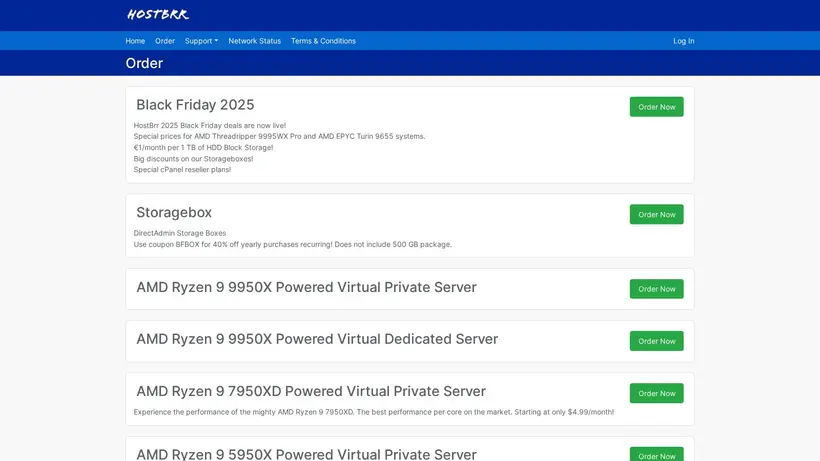Screen dimensions: 820x461
Task: Click 7950XD description starting at $4.99/month
Action: 373,412
